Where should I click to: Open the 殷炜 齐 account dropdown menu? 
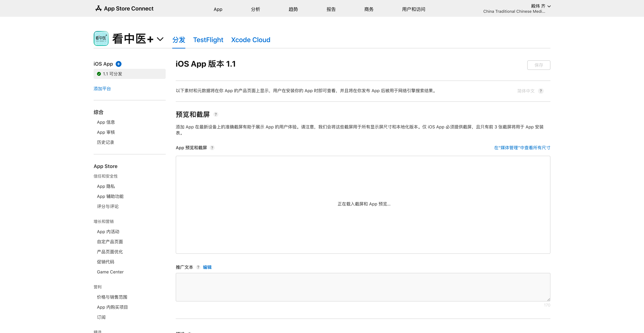point(541,6)
